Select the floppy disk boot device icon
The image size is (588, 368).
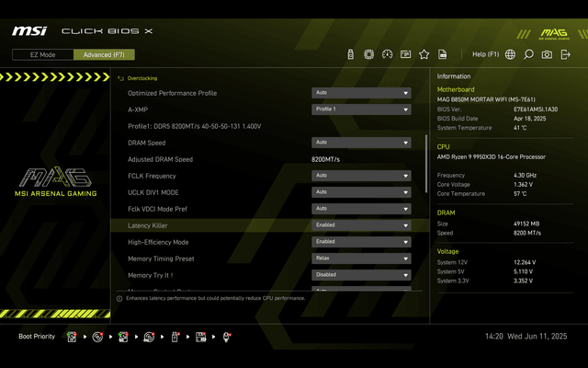tap(200, 337)
